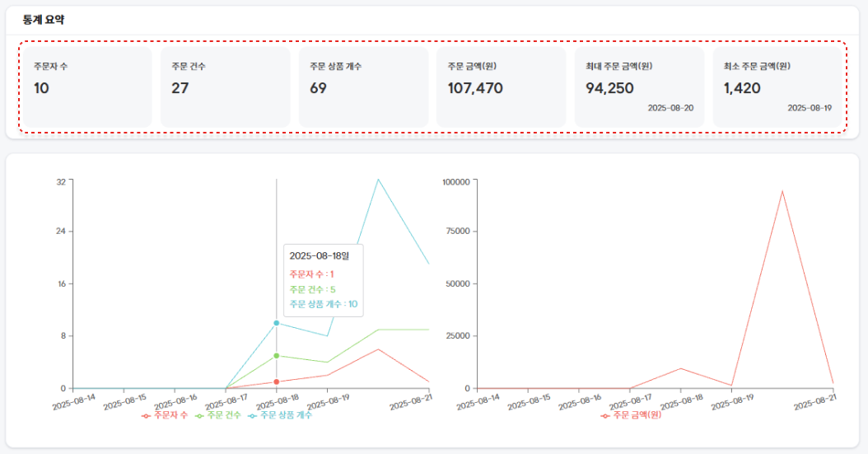Select the 주문자 수 summary card showing 10
This screenshot has height=454, width=868.
tap(86, 87)
